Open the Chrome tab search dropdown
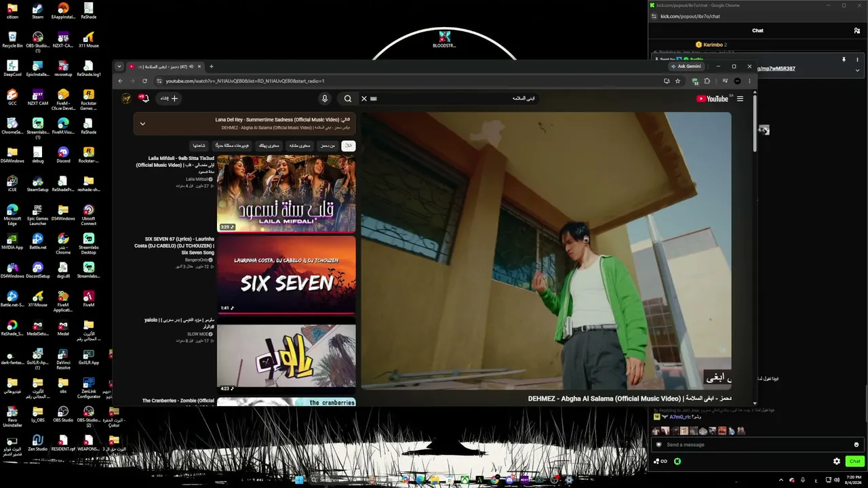The image size is (868, 488). click(x=119, y=66)
